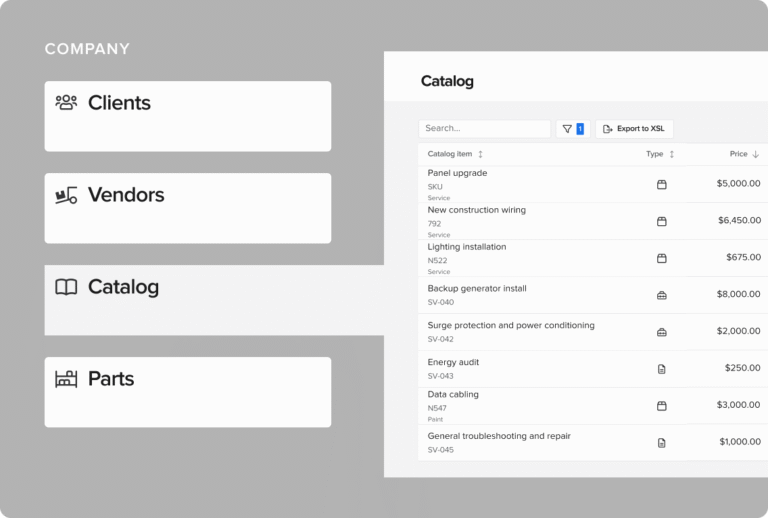Viewport: 768px width, 518px height.
Task: Click SKU code SV-040
Action: [x=441, y=303]
